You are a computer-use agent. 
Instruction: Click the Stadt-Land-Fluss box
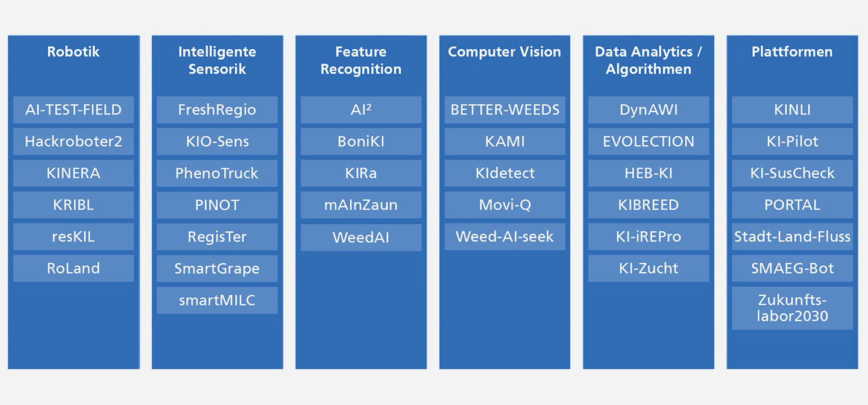793,236
